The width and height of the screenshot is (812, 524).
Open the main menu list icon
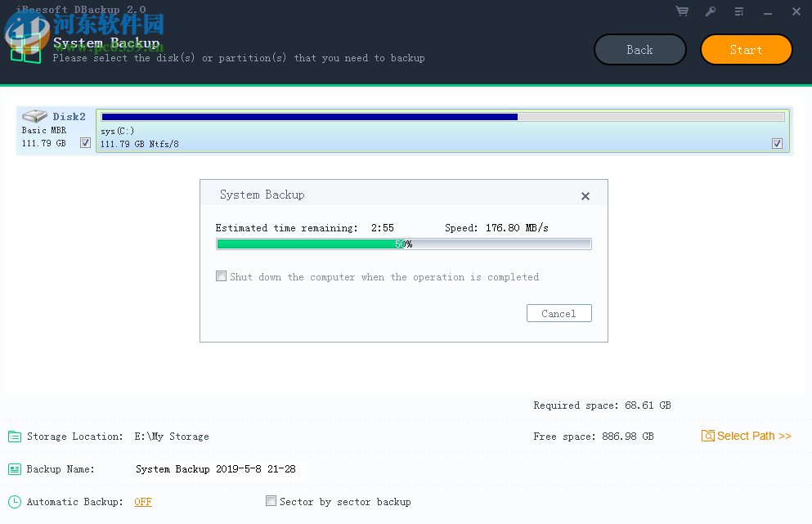point(739,11)
